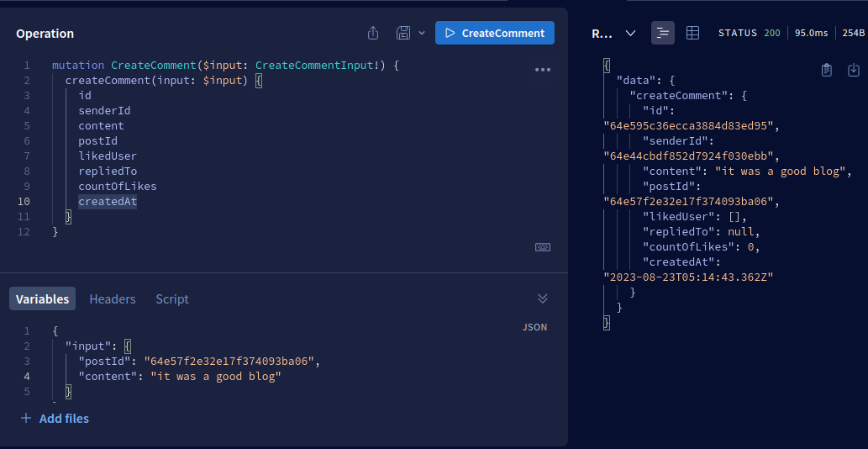
Task: Open the operation editor three-dots menu
Action: pyautogui.click(x=543, y=70)
